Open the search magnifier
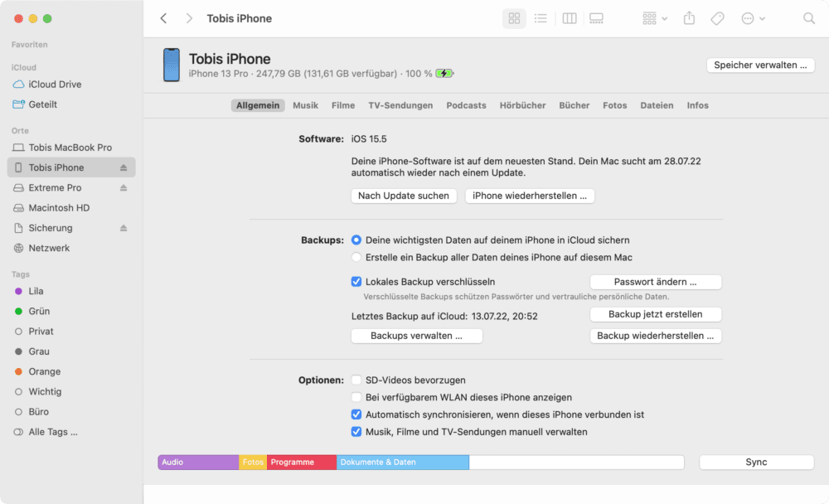 [x=809, y=18]
